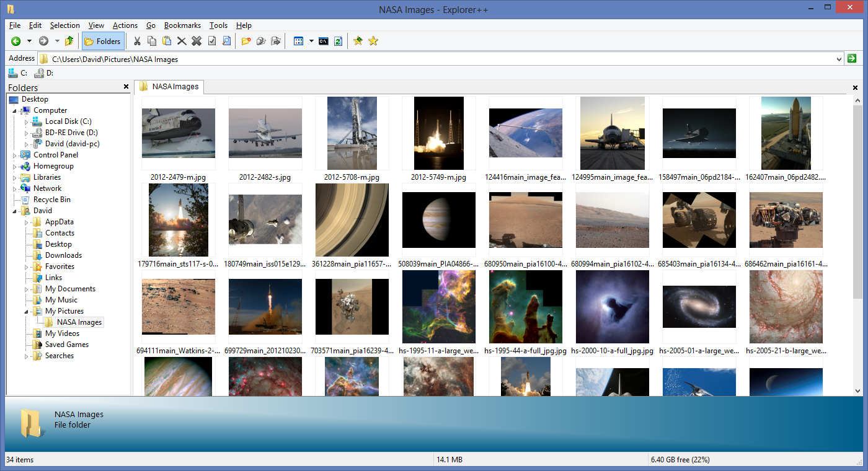Create a new folder with the toolbar icon
This screenshot has width=868, height=471.
pos(246,41)
